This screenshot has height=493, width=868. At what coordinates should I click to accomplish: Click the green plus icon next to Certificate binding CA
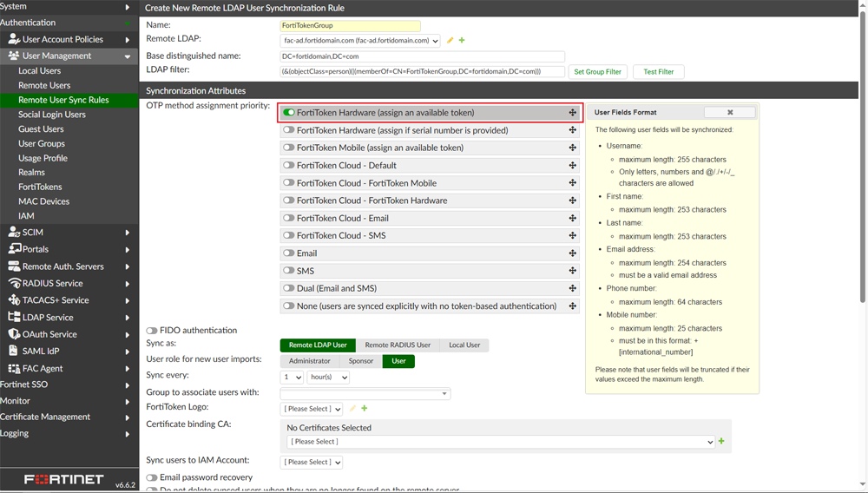[x=721, y=442]
